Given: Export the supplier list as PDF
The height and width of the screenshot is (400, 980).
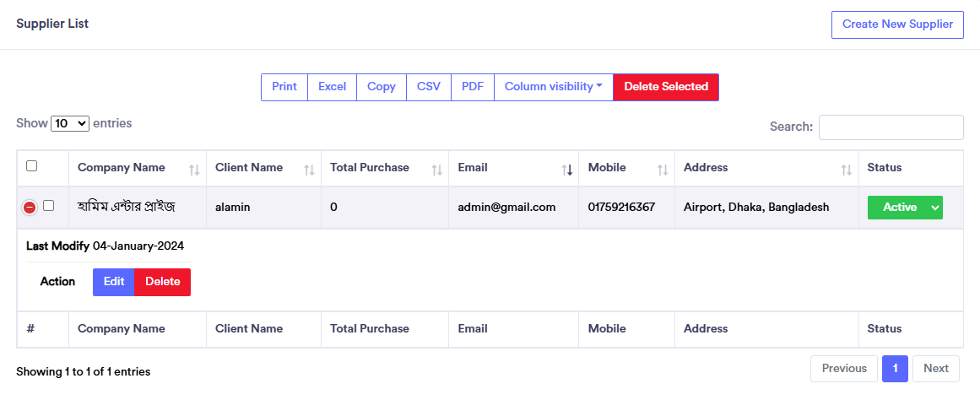Looking at the screenshot, I should (473, 87).
